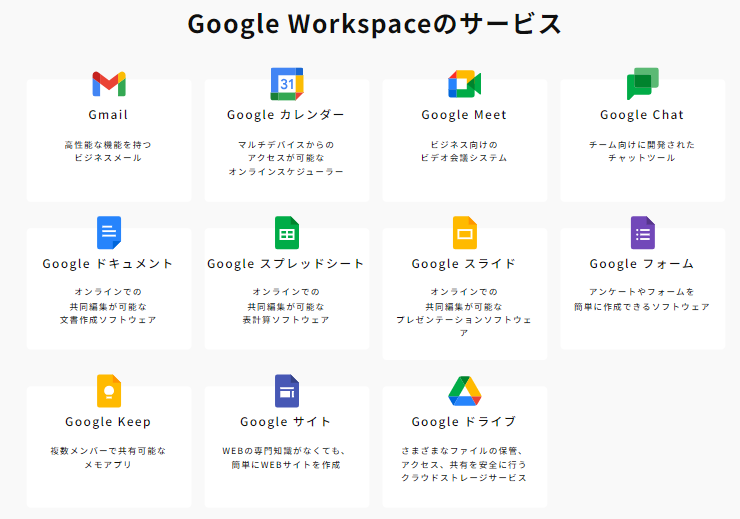Viewport: 740px width, 519px height.
Task: Click the Google Meet camera icon
Action: click(x=464, y=84)
